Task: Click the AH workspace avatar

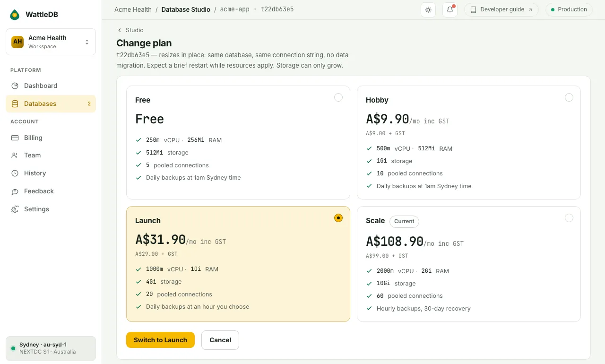Action: (17, 42)
